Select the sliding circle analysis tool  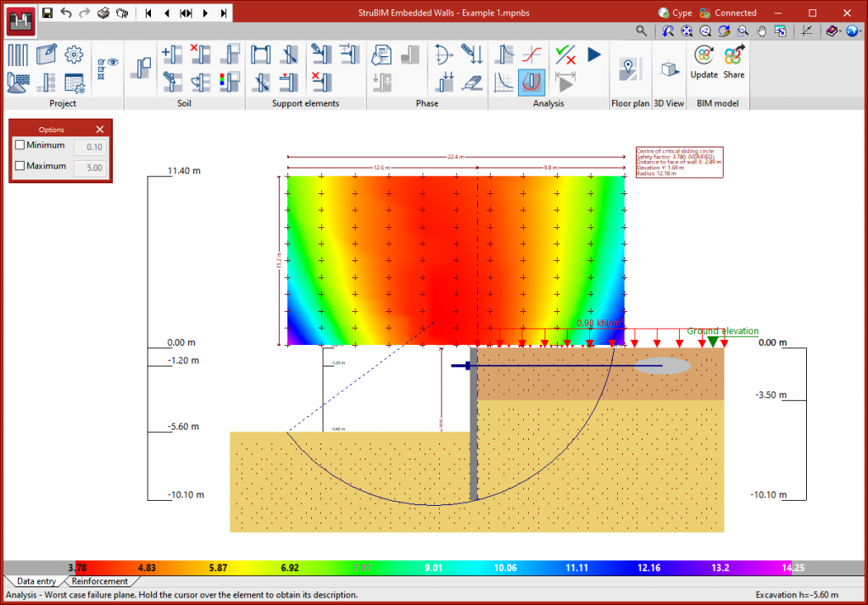(531, 82)
